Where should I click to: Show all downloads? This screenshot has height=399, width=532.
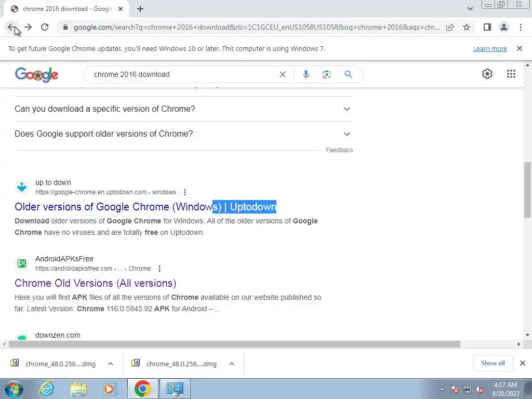click(x=493, y=363)
